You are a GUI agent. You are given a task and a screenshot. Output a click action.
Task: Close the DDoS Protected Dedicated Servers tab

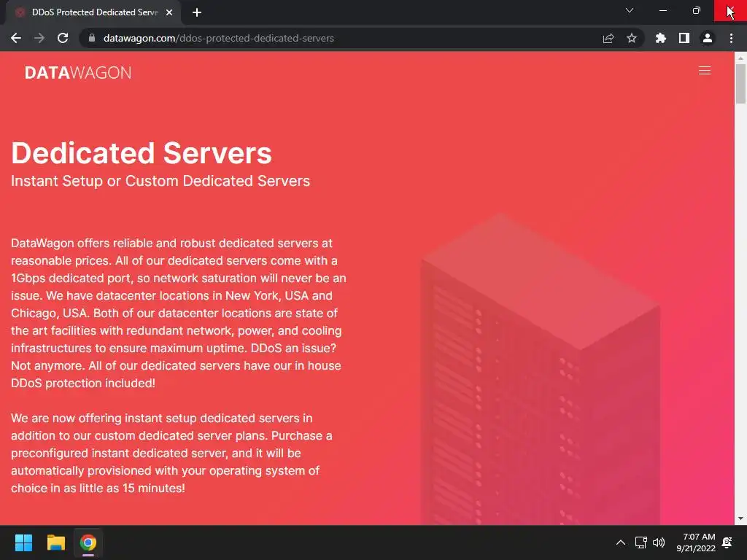(169, 12)
